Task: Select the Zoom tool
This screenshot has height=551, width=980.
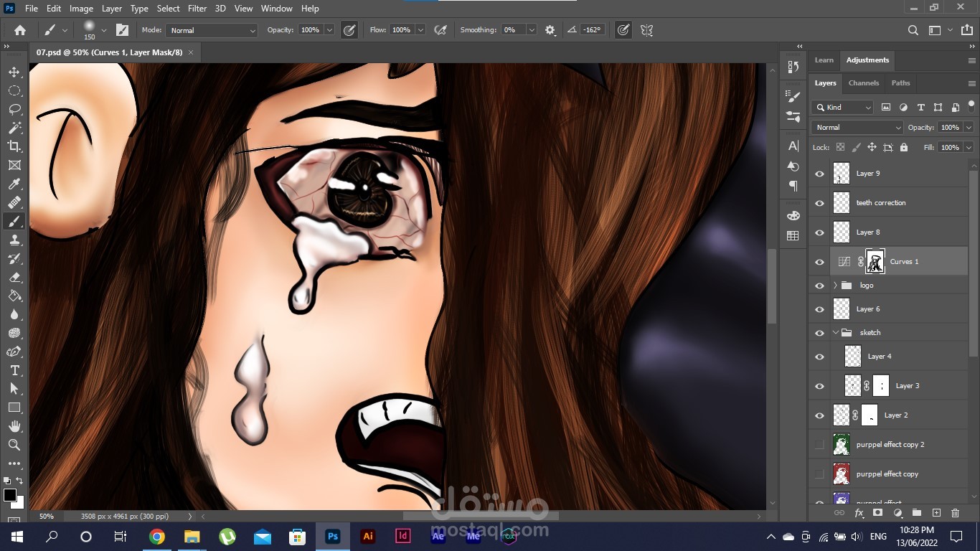Action: click(14, 445)
